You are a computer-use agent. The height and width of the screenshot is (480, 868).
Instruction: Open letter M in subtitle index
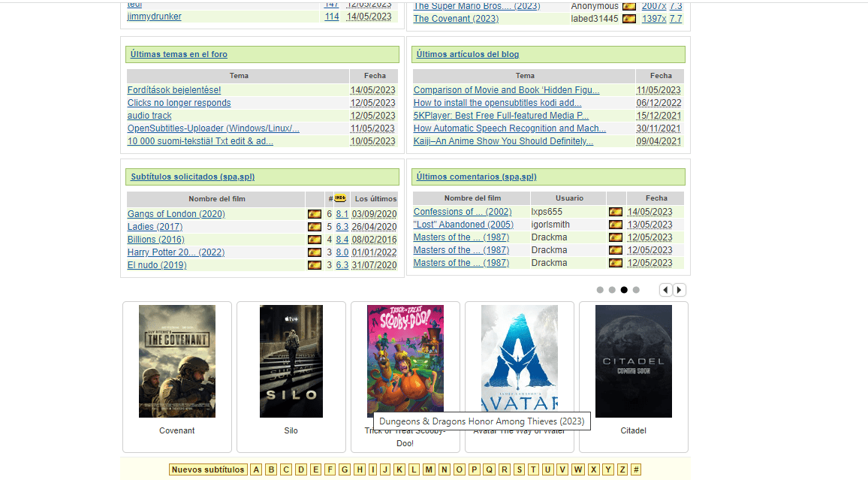coord(429,469)
